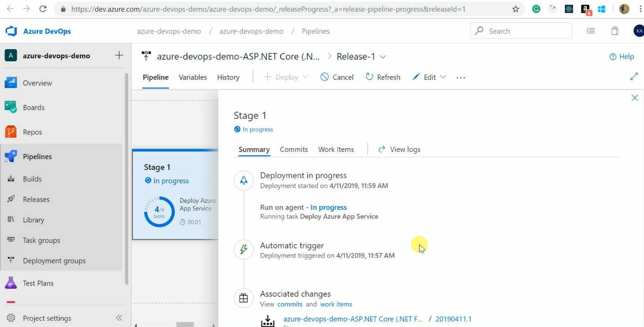The height and width of the screenshot is (327, 644).
Task: Open the Repos section
Action: [x=32, y=132]
